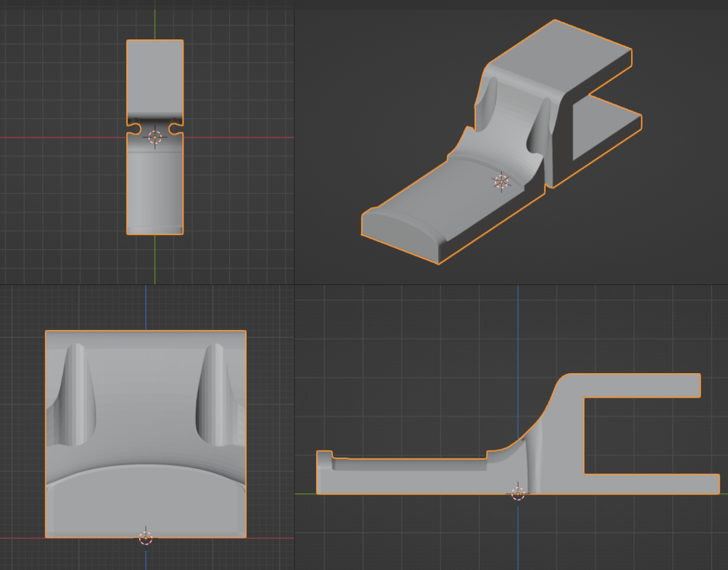728x570 pixels.
Task: Click the object origin point in the perspective view
Action: tap(501, 182)
